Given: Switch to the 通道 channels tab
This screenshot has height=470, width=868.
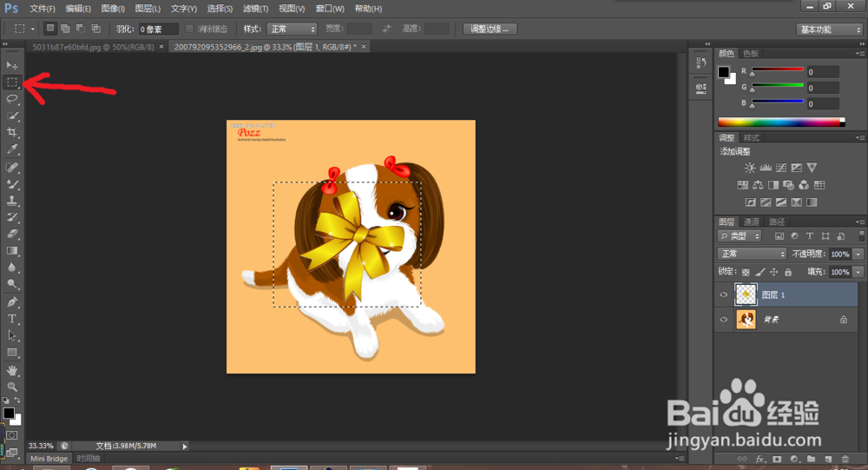Looking at the screenshot, I should (x=751, y=222).
